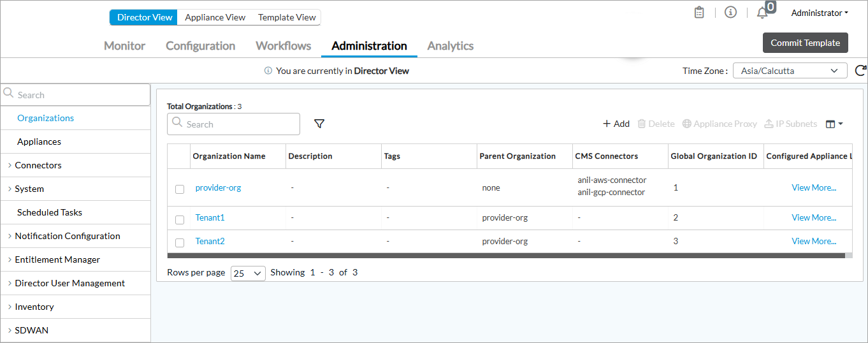
Task: Expand Inventory in sidebar
Action: click(x=34, y=307)
